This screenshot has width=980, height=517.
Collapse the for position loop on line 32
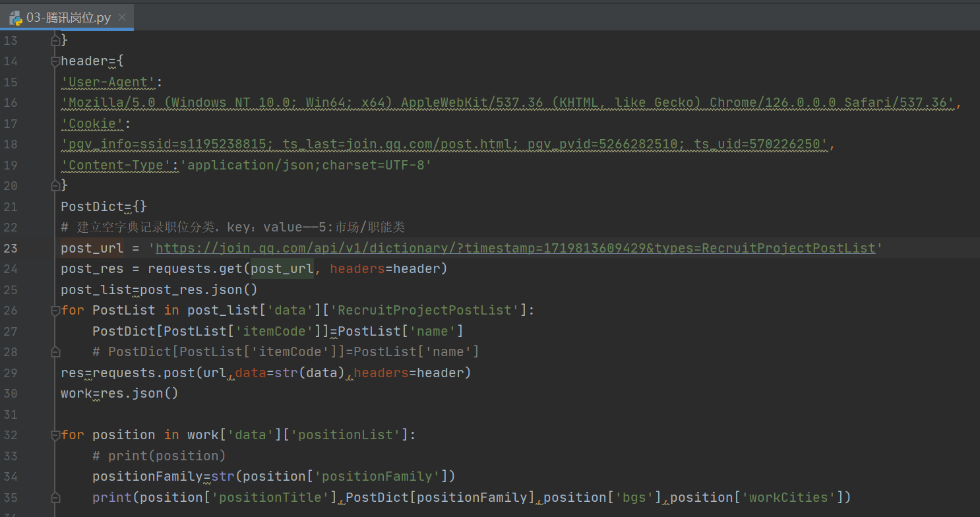pos(55,435)
